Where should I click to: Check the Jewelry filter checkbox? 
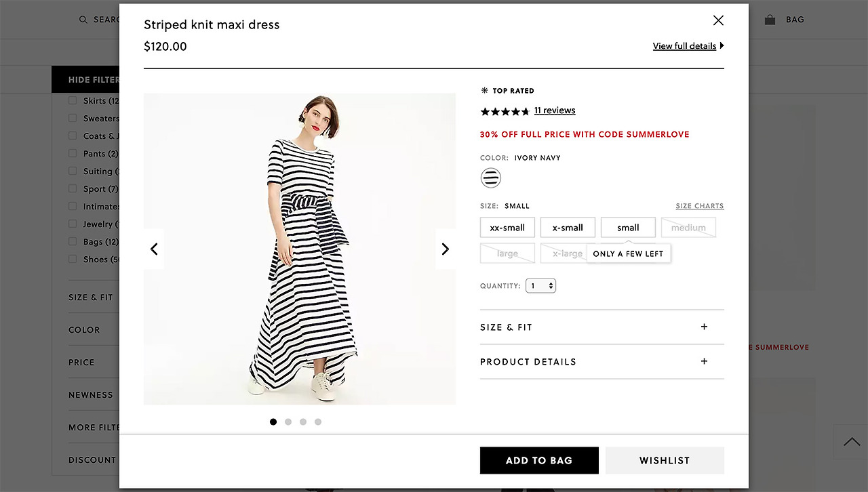click(73, 224)
